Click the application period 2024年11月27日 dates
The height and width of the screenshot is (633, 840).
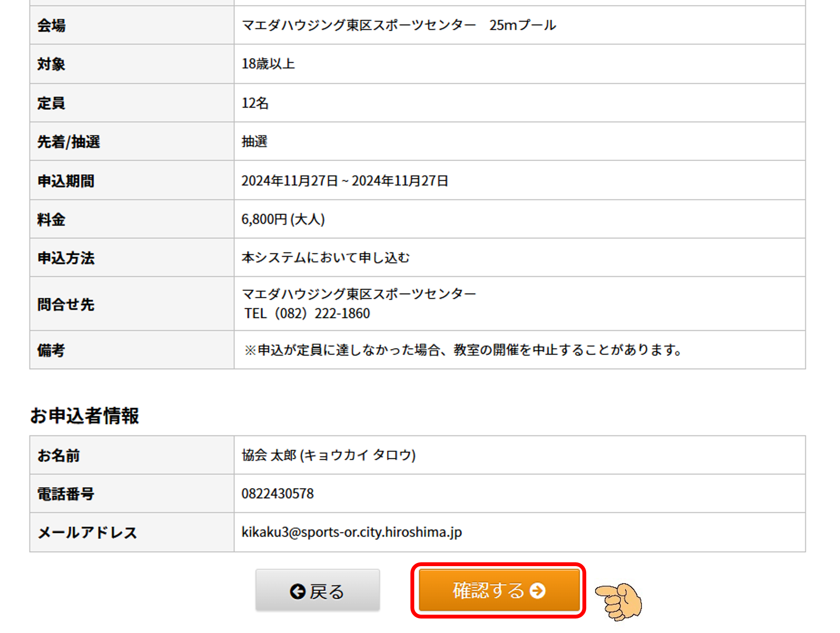(344, 181)
